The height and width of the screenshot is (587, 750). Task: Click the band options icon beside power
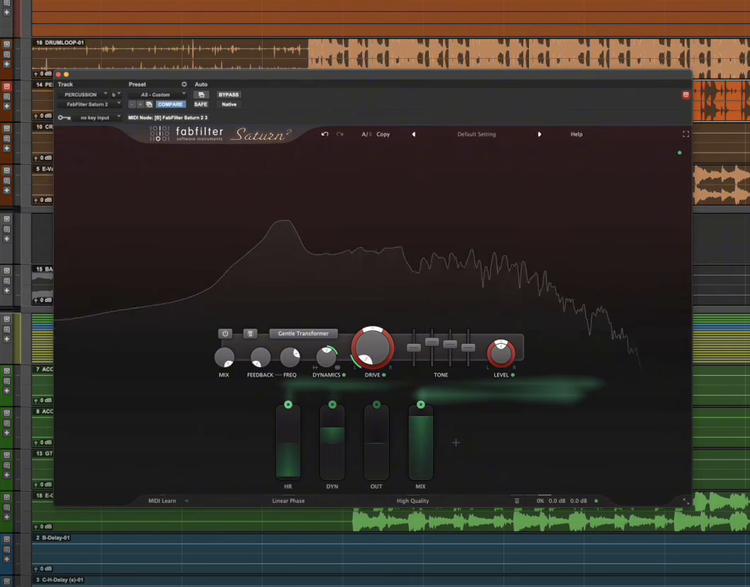click(250, 333)
